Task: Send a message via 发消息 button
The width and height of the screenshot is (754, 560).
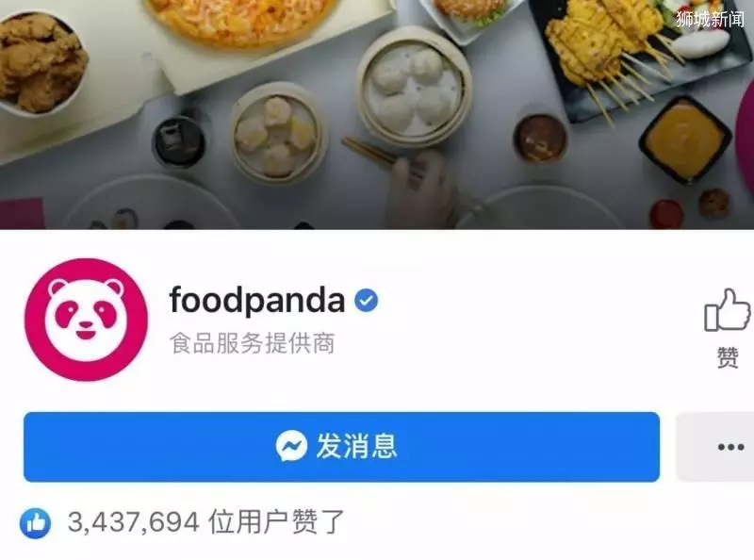Action: point(341,447)
